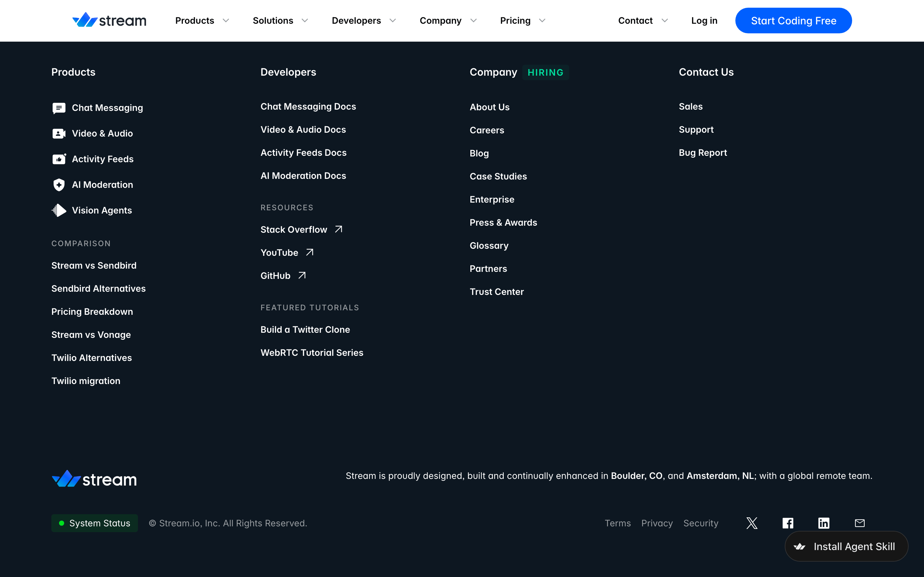Expand the Solutions dropdown chevron
Viewport: 924px width, 577px height.
(304, 21)
